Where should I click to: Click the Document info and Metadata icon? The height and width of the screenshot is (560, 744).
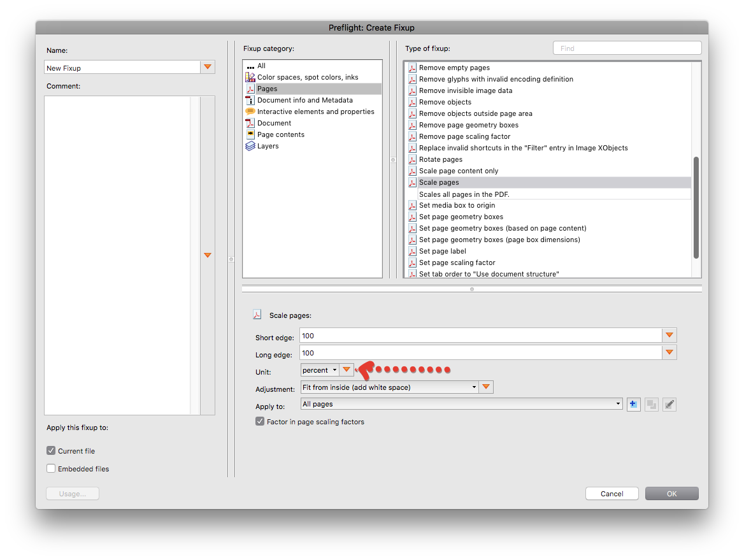point(250,100)
